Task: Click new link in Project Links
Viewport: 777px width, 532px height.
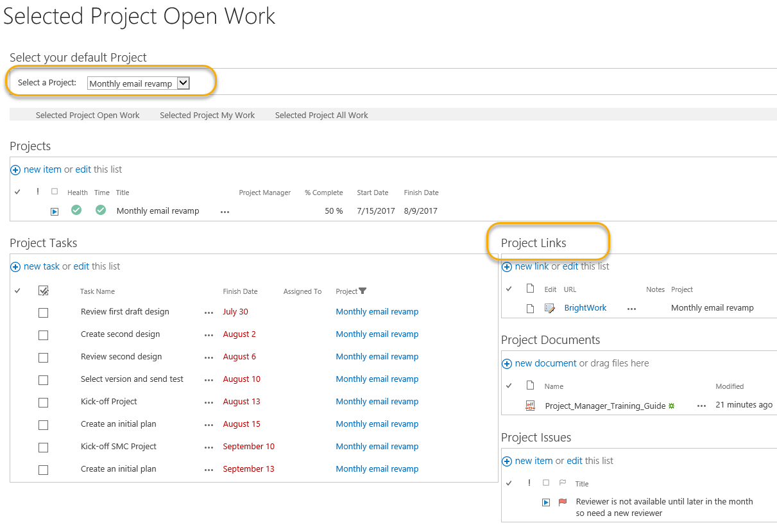Action: click(x=532, y=266)
